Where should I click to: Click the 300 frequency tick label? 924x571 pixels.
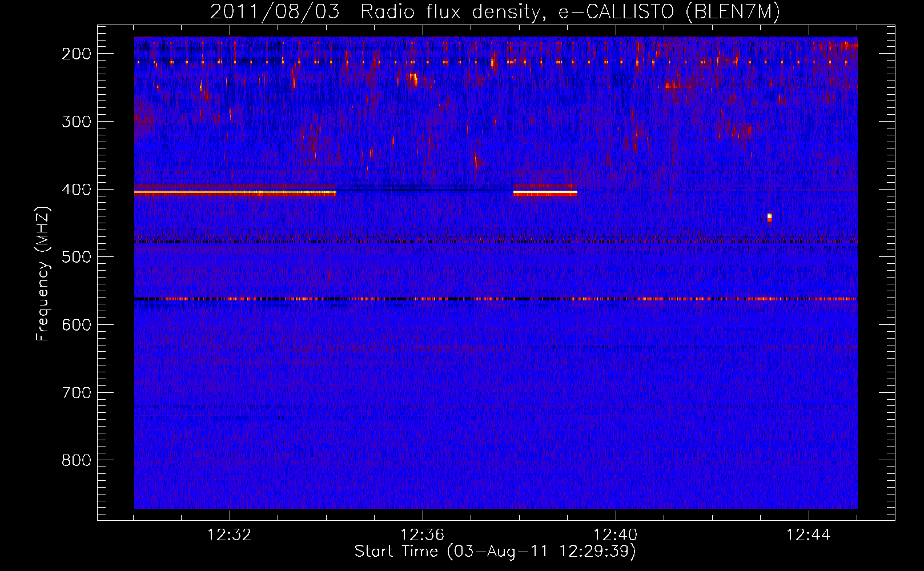77,122
